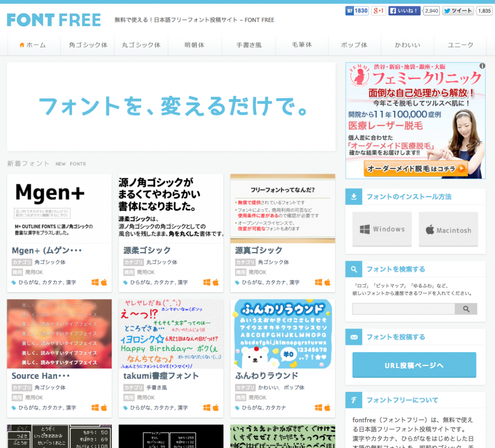The width and height of the screenshot is (495, 448).
Task: Click the フリーフォントってなんだ? preview thumbnail
Action: [x=283, y=209]
